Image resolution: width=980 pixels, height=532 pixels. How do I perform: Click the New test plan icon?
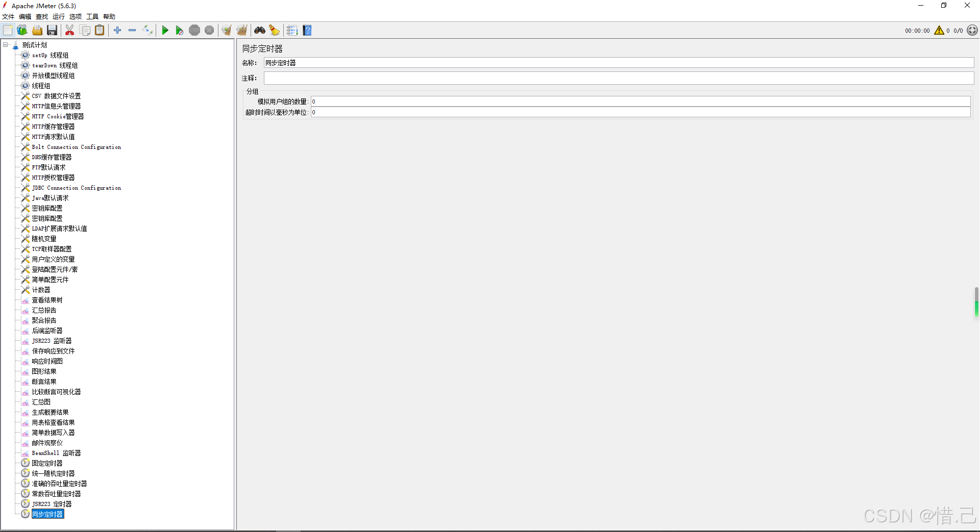[8, 31]
